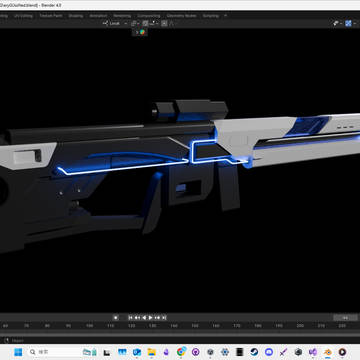Switch to the Rendering workspace tab
The image size is (360, 360).
(122, 16)
